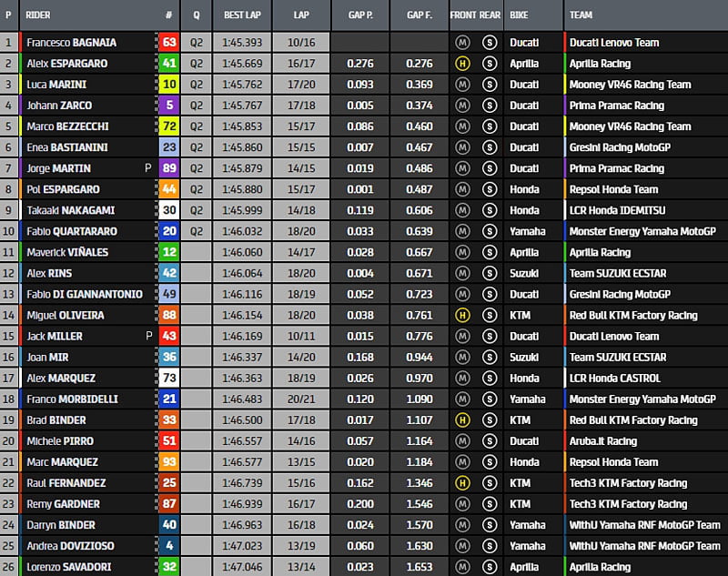The width and height of the screenshot is (728, 576).
Task: Click the yellow H front tyre icon for Aleix Espargaro
Action: coord(462,64)
